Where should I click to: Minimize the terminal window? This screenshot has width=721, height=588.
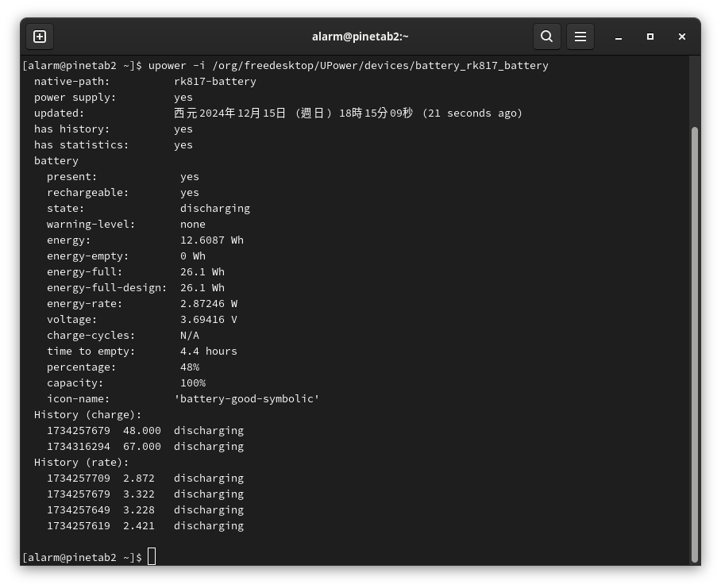pyautogui.click(x=619, y=37)
